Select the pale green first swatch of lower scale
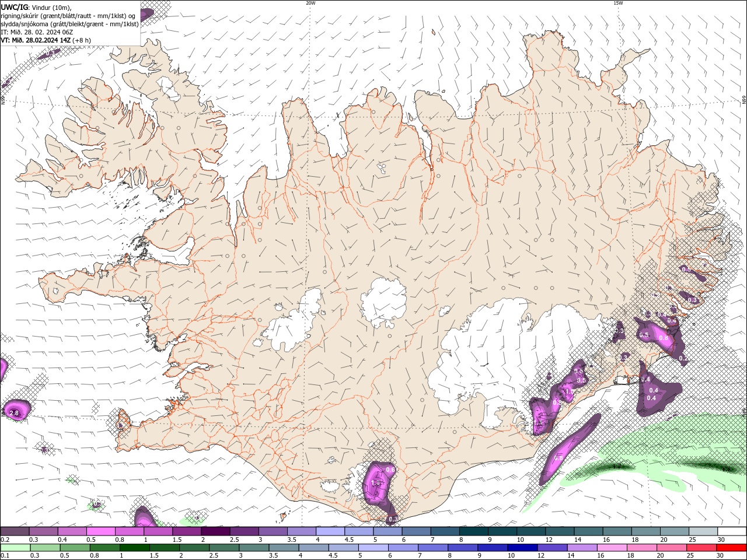 [x=15, y=548]
